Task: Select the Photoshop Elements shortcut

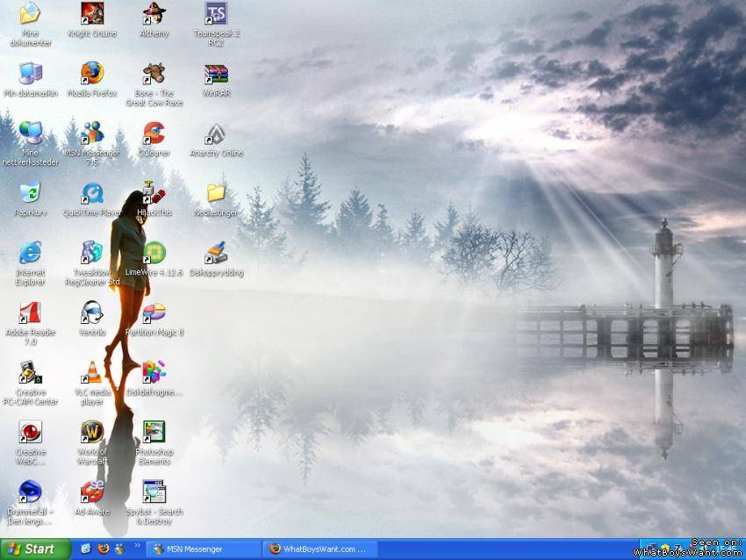Action: (154, 433)
